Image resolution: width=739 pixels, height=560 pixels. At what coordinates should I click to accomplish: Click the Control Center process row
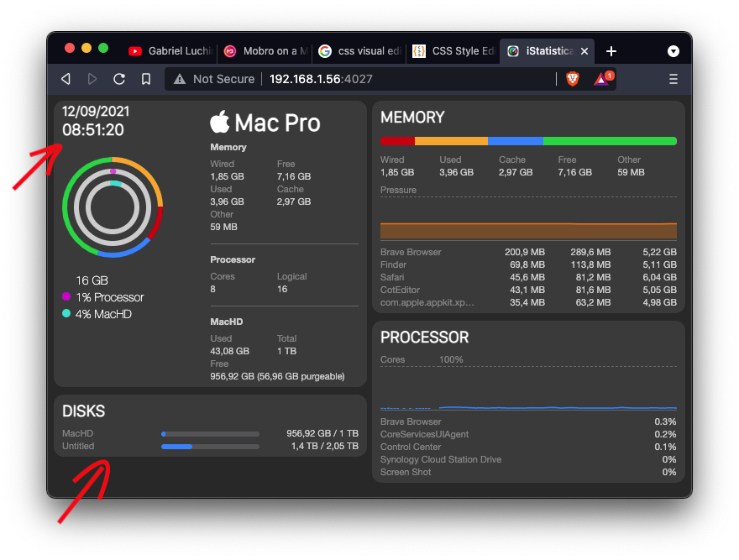[528, 447]
